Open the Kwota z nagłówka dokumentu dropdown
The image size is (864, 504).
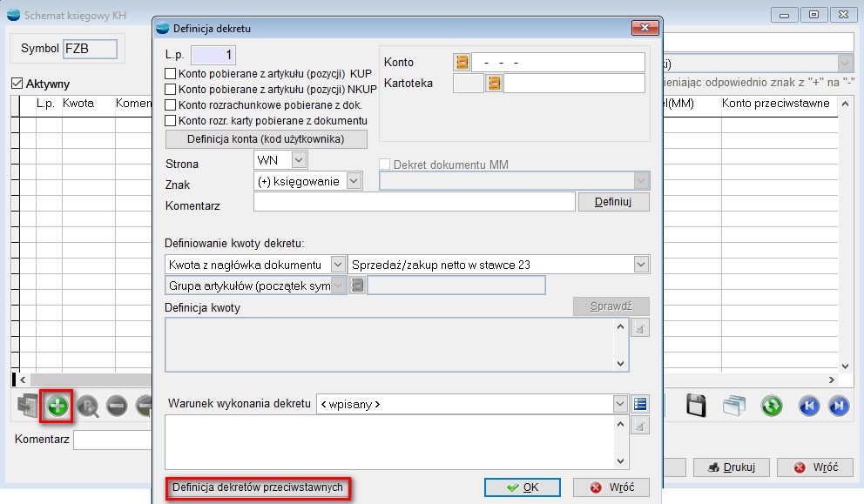point(337,265)
